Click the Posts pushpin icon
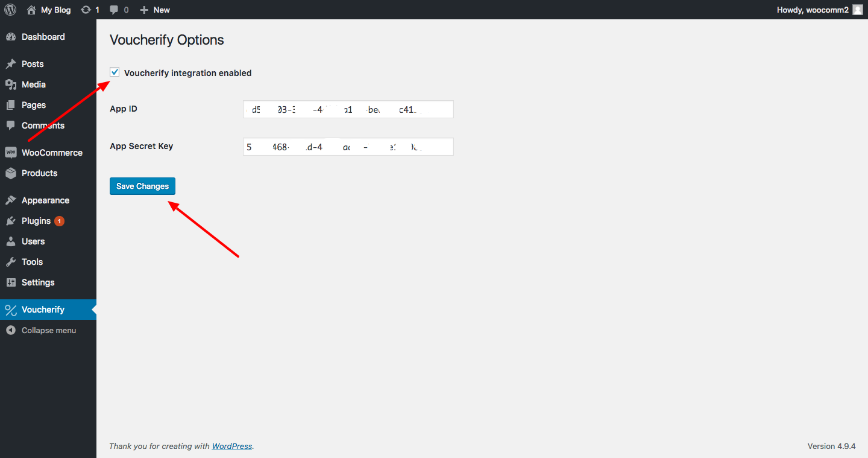 point(11,64)
